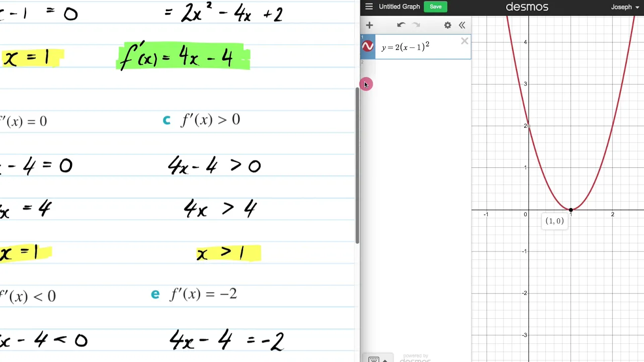Image resolution: width=644 pixels, height=362 pixels.
Task: Click the part e label f'(x) = -2
Action: (x=203, y=294)
